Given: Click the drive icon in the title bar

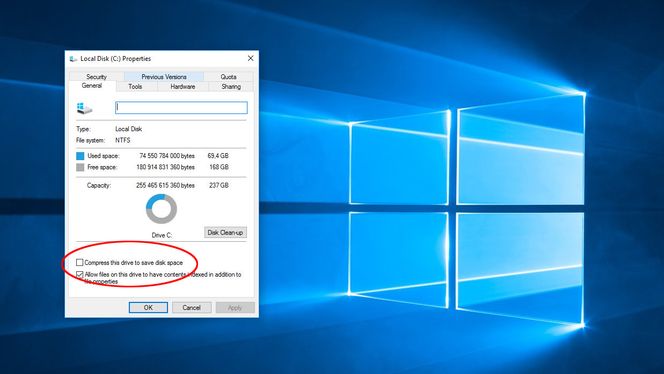Looking at the screenshot, I should pos(73,59).
